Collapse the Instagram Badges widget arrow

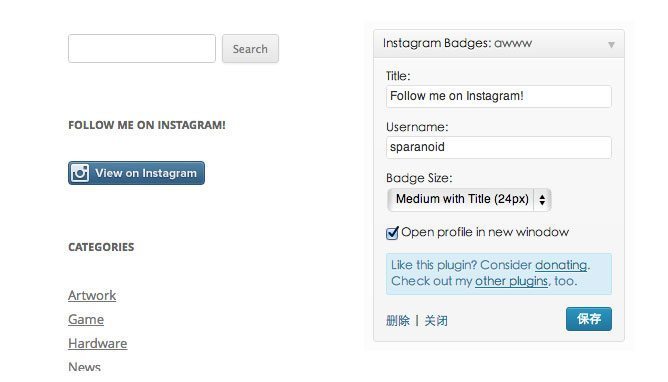pos(611,44)
